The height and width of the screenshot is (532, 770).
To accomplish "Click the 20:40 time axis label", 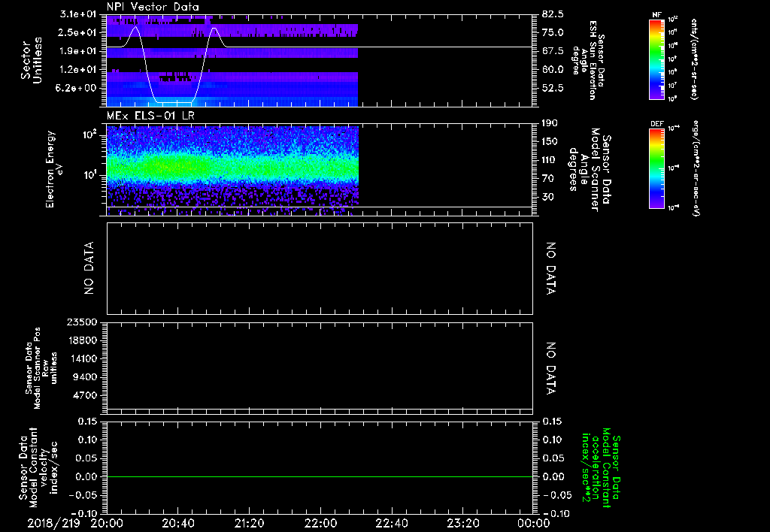I will [177, 523].
